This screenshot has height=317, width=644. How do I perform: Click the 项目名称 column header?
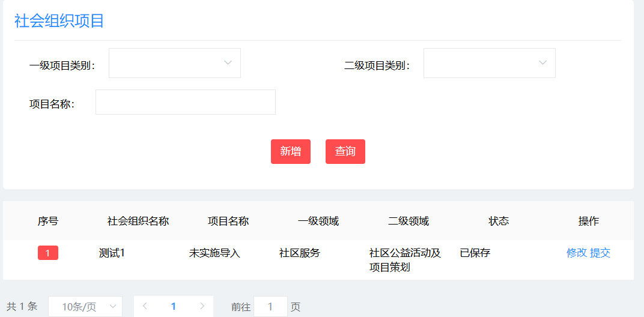point(228,222)
